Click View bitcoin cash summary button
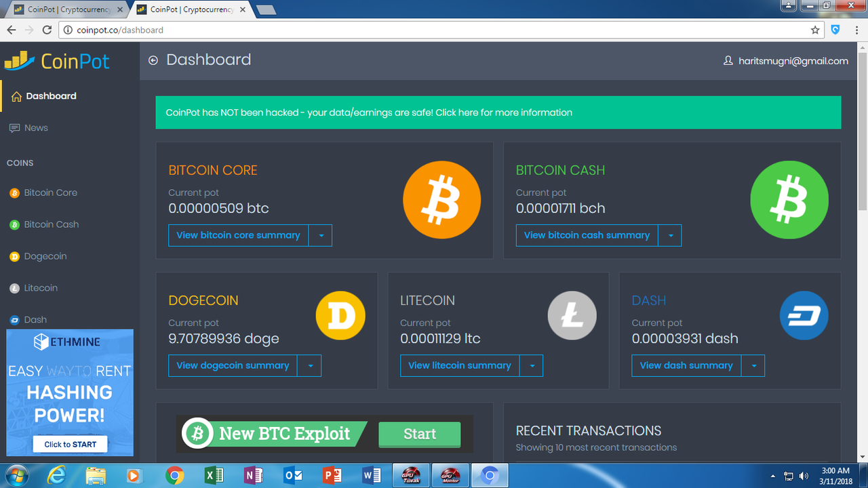Image resolution: width=868 pixels, height=488 pixels. click(x=587, y=235)
